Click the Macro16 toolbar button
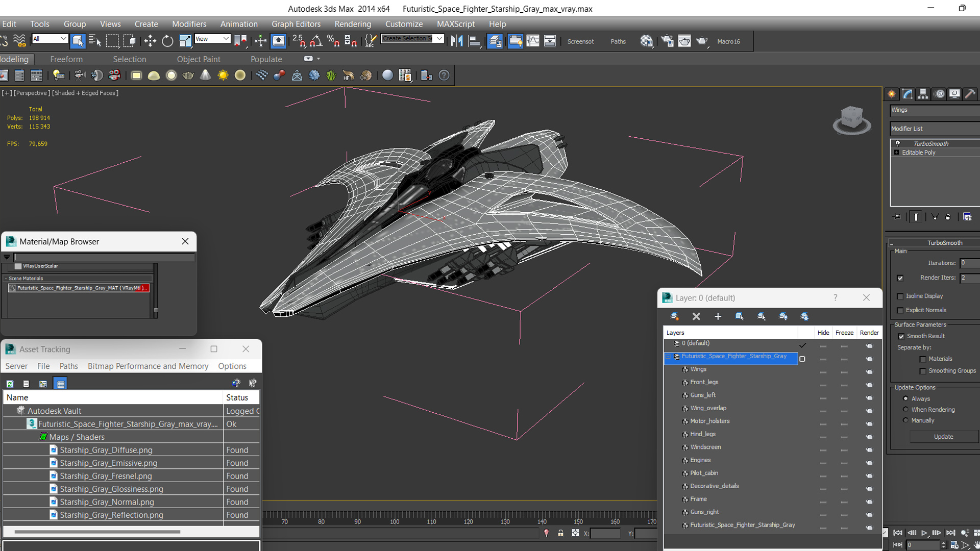Image resolution: width=980 pixels, height=551 pixels. (728, 41)
